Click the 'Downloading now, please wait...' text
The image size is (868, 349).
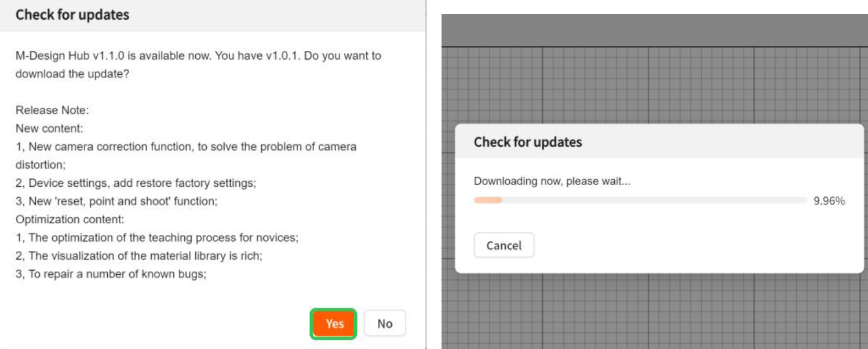click(x=552, y=181)
